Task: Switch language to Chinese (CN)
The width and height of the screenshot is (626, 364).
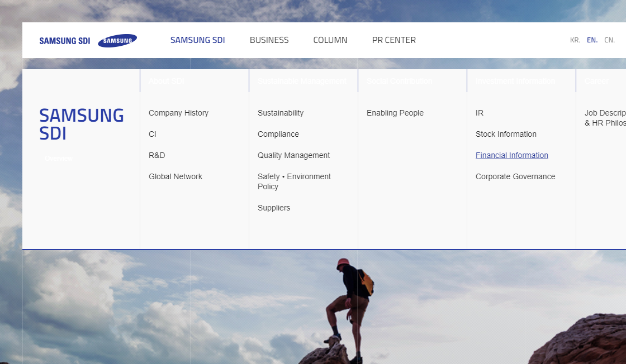Action: pyautogui.click(x=609, y=40)
